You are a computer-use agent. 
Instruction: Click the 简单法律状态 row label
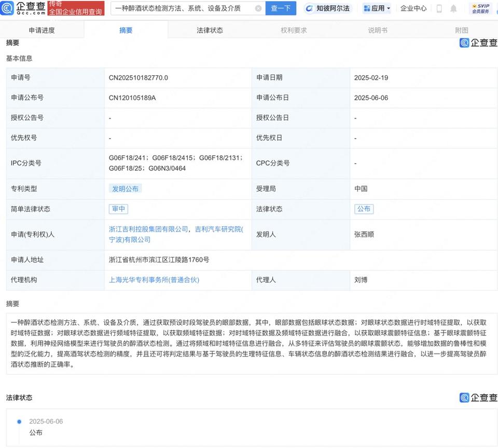point(31,209)
